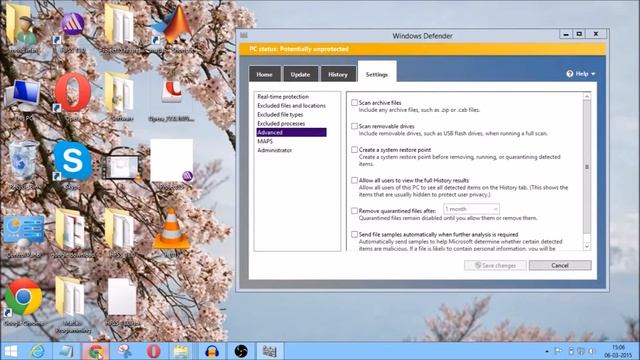640x360 pixels.
Task: Click the settings scrollbar down arrow
Action: pyautogui.click(x=587, y=246)
